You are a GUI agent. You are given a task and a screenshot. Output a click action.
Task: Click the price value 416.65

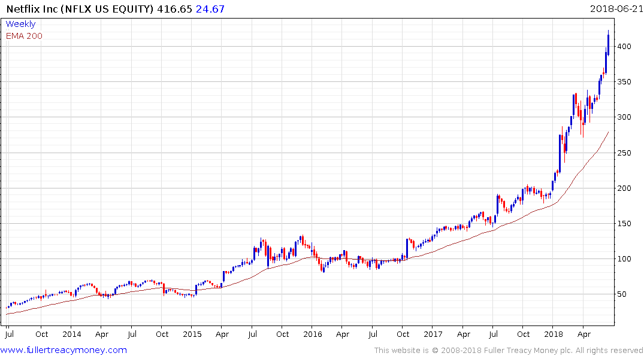(x=174, y=9)
